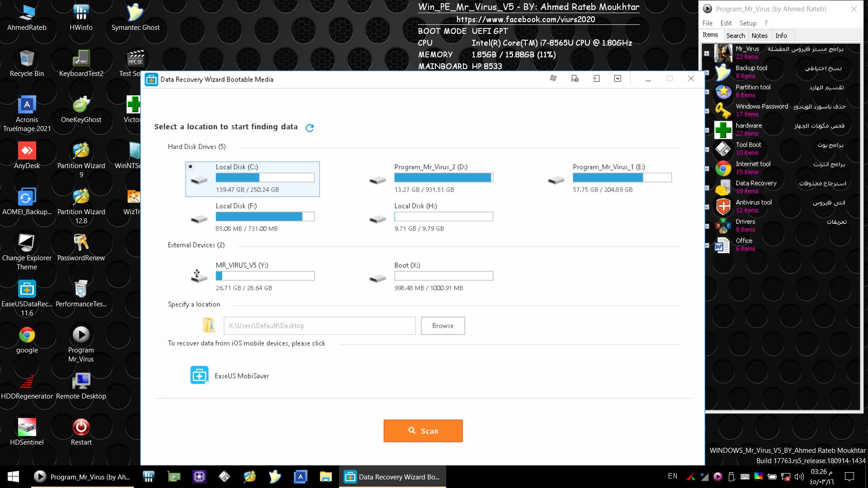The width and height of the screenshot is (868, 488).
Task: Select the Program_Mr_Virus_2 (D:) drive icon
Action: coord(377,181)
